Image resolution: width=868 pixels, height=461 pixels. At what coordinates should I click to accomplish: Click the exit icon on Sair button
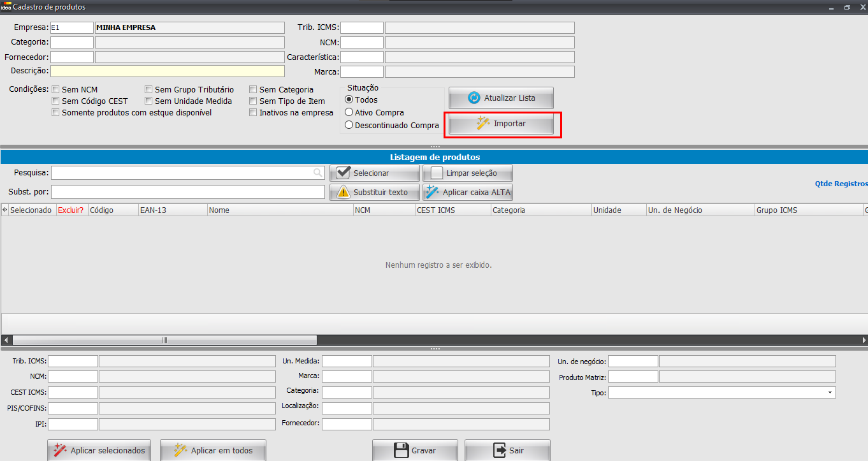pyautogui.click(x=500, y=450)
